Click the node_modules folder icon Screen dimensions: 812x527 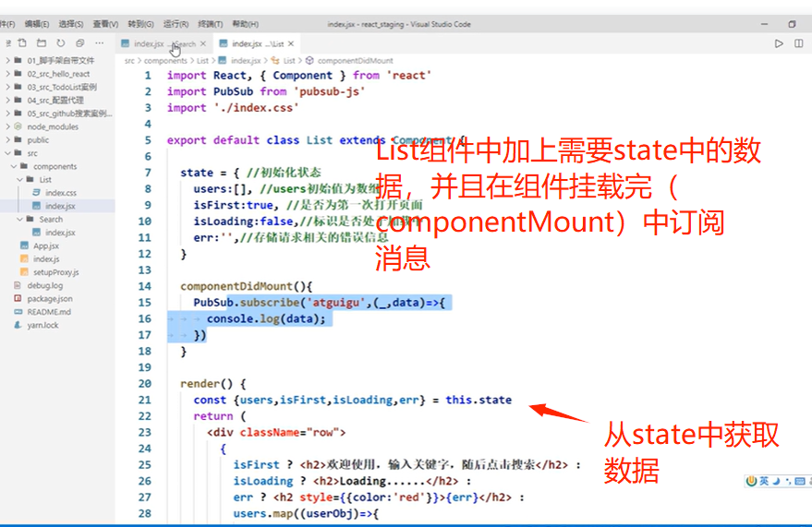pos(18,126)
